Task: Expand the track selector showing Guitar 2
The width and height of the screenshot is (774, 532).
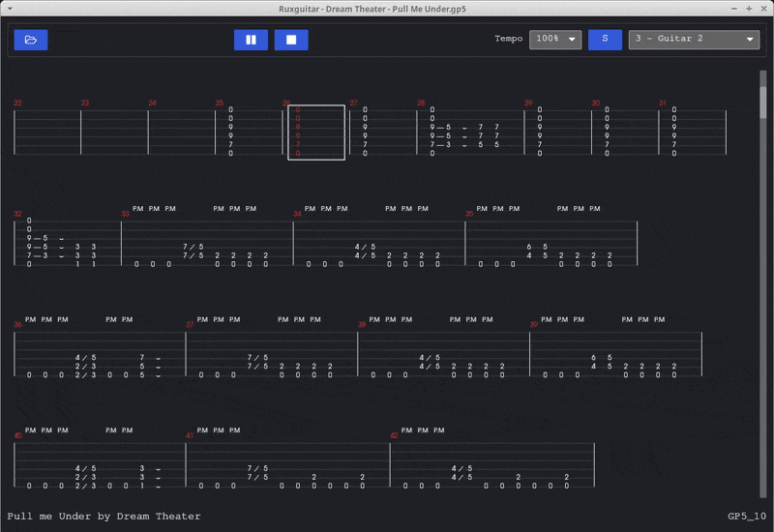Action: pos(694,40)
